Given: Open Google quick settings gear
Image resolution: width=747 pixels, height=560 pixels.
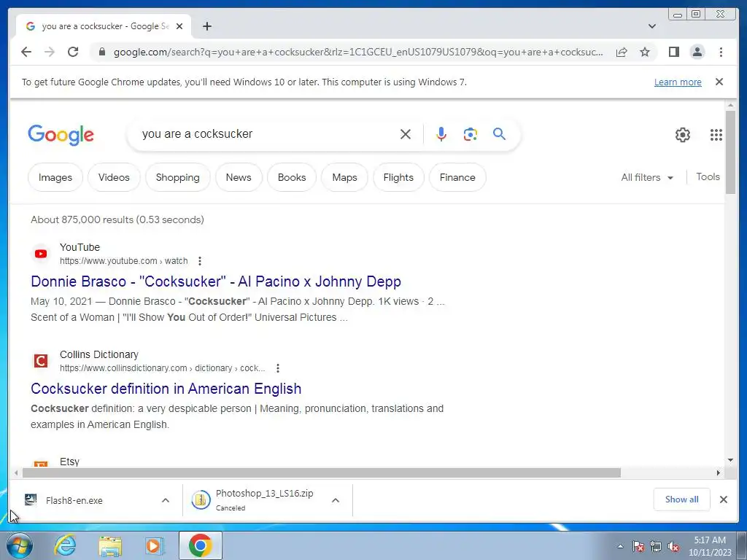Looking at the screenshot, I should click(x=682, y=135).
